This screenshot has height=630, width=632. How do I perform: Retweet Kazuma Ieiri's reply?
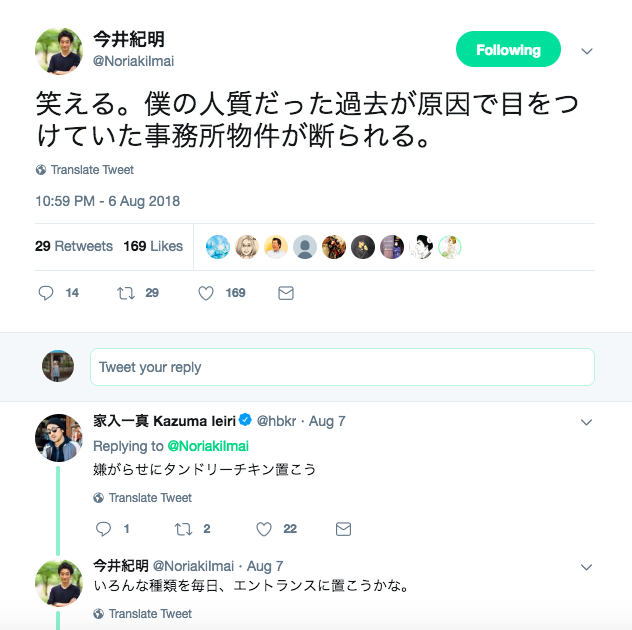(x=183, y=529)
